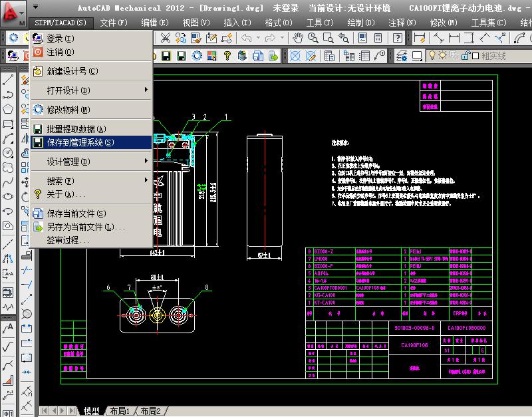Expand the 打开设计 submenu
This screenshot has height=417, width=532.
(91, 90)
